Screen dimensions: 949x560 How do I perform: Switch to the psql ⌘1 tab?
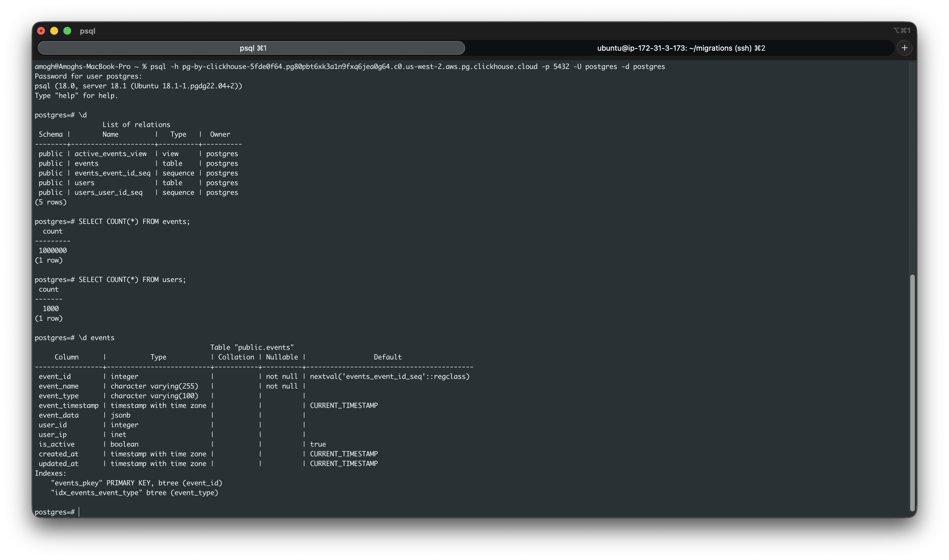251,48
